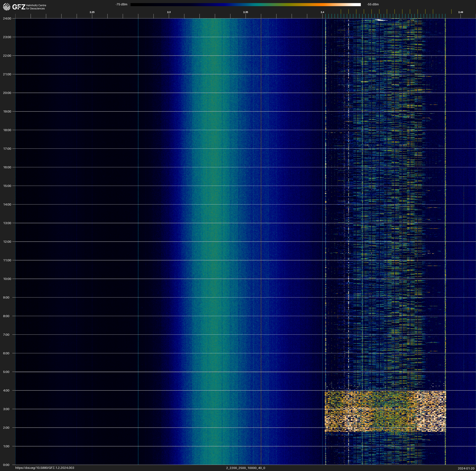Image resolution: width=476 pixels, height=471 pixels.
Task: Click the color scale gradient bar
Action: pyautogui.click(x=245, y=4)
